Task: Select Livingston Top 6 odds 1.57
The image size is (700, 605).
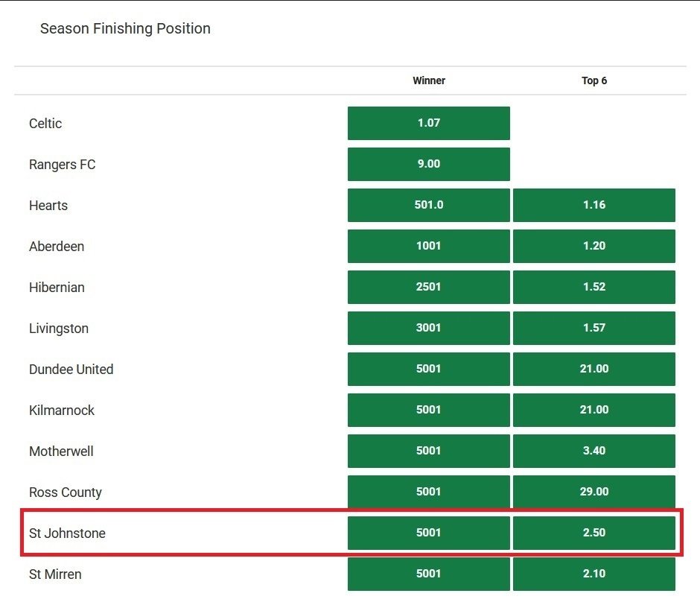Action: [x=594, y=328]
